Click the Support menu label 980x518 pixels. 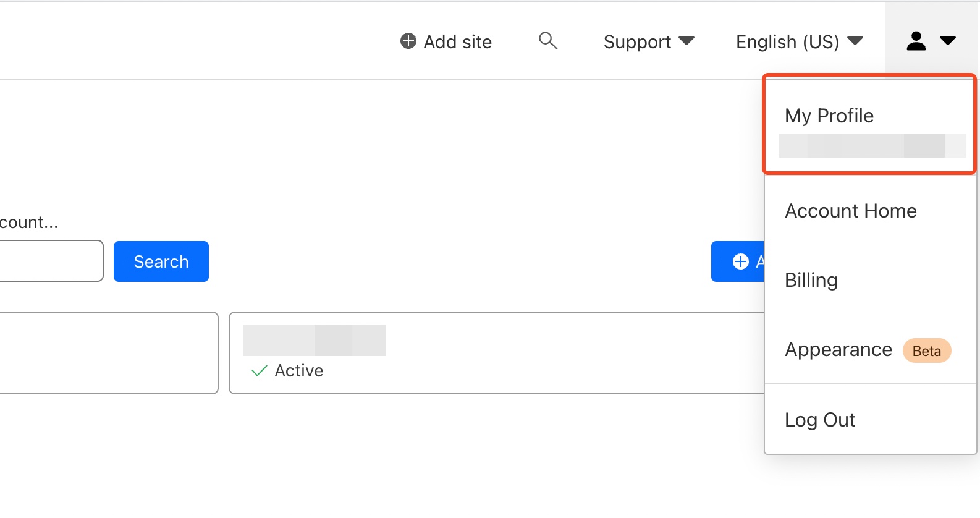[636, 41]
